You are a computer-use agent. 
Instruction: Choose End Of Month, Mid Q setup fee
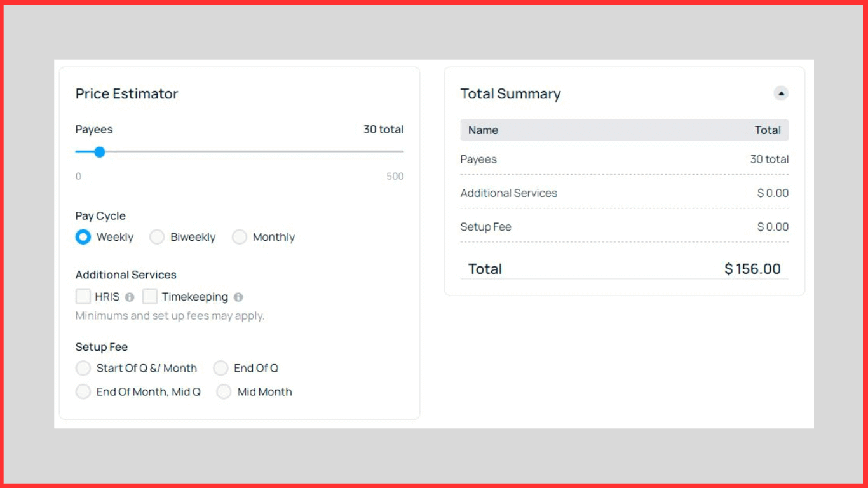point(83,392)
